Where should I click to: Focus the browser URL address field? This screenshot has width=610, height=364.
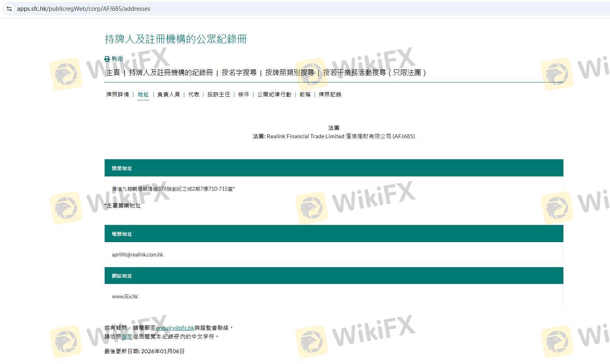pyautogui.click(x=279, y=8)
